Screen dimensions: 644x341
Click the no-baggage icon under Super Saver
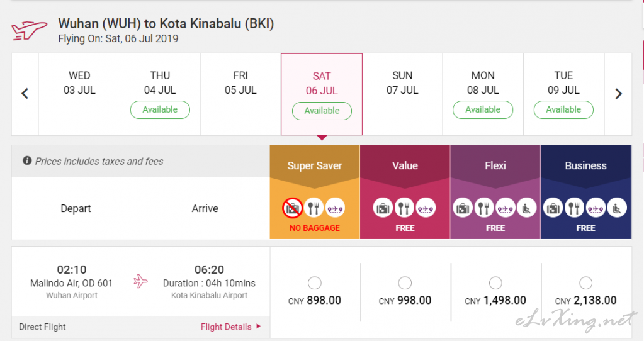click(293, 208)
